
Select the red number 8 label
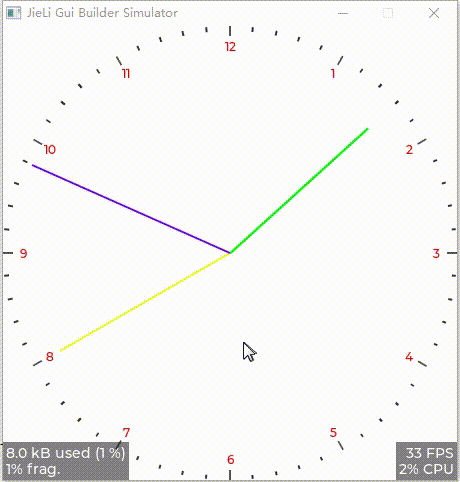pyautogui.click(x=50, y=357)
